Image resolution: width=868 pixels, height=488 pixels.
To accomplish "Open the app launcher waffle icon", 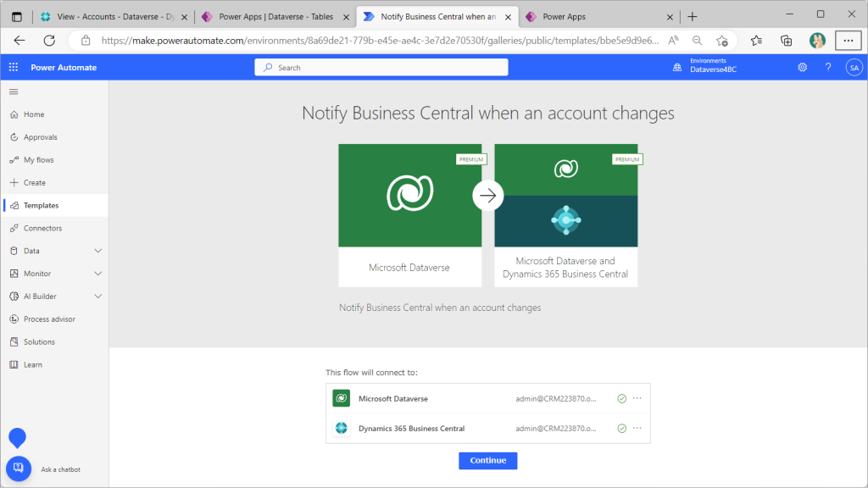I will point(14,68).
